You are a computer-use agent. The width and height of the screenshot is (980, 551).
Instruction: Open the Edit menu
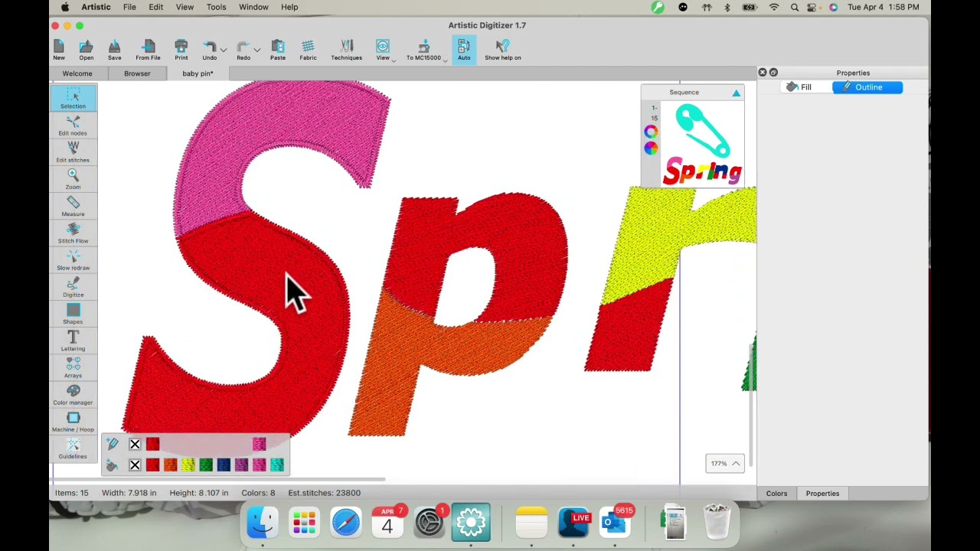pyautogui.click(x=155, y=7)
